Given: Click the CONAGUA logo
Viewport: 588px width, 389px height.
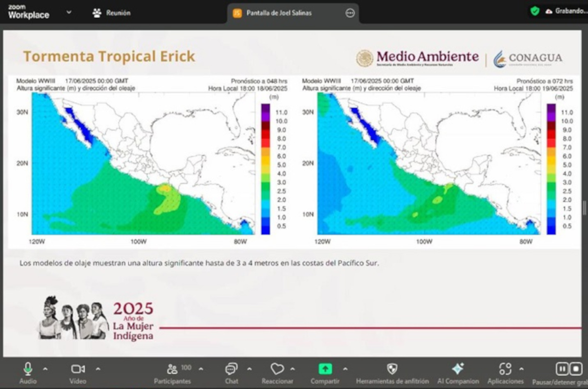Looking at the screenshot, I should (x=528, y=58).
